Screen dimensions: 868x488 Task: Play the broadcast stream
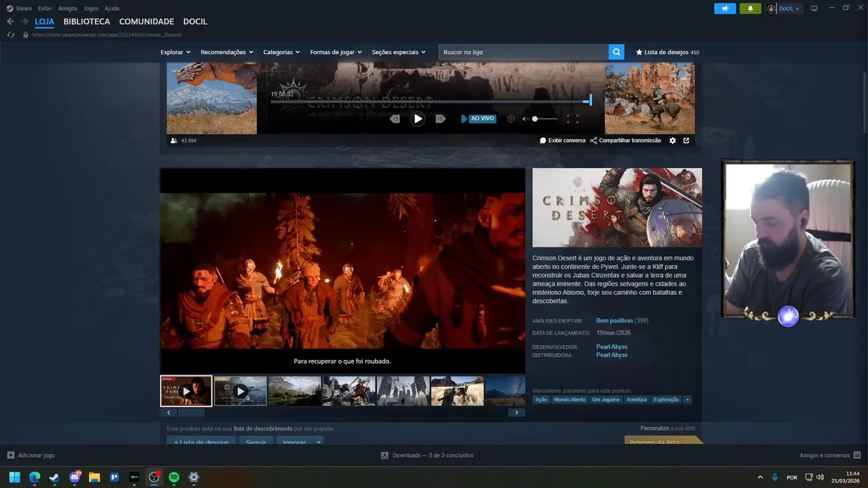[418, 119]
